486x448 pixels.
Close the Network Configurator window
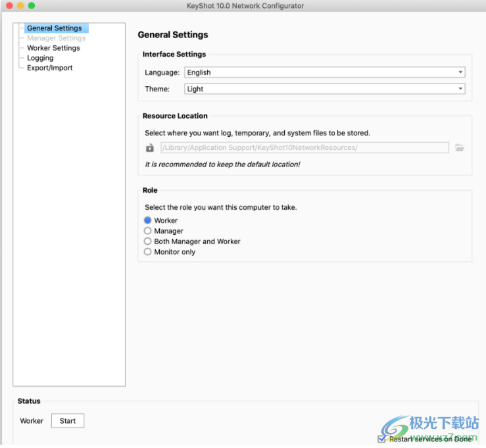coord(9,5)
